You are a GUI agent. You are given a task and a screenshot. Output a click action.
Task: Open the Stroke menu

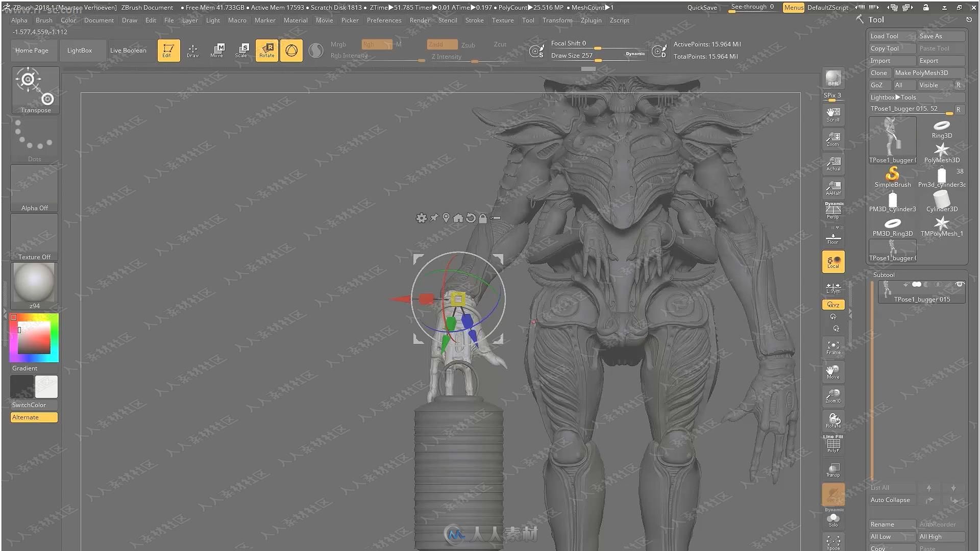tap(474, 20)
